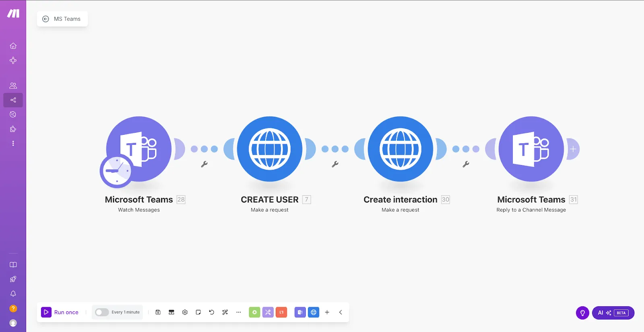
Task: Click the Undo arrow in toolbar
Action: point(212,312)
